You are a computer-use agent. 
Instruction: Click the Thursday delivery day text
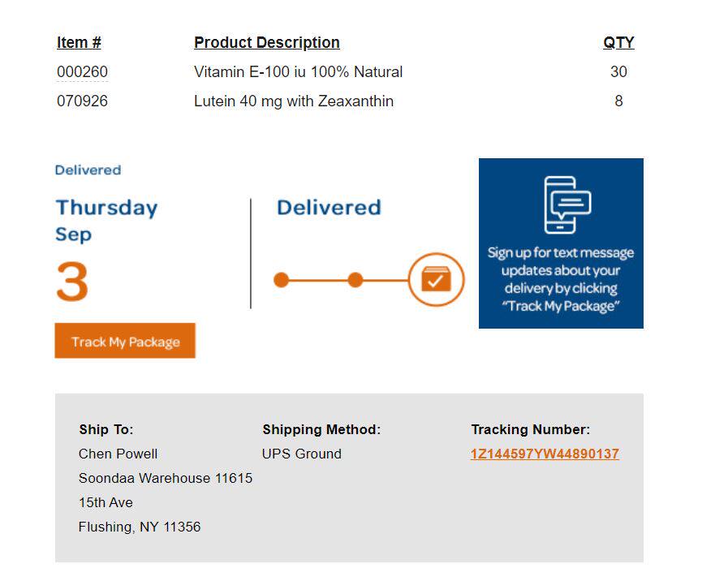(x=106, y=208)
